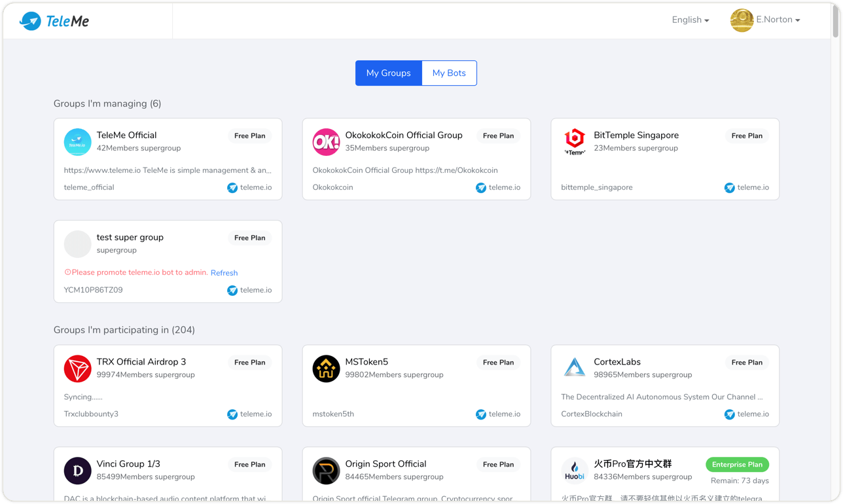Screen dimensions: 843x504
Task: Open the OkokokokCoin pink OK! icon
Action: click(326, 142)
